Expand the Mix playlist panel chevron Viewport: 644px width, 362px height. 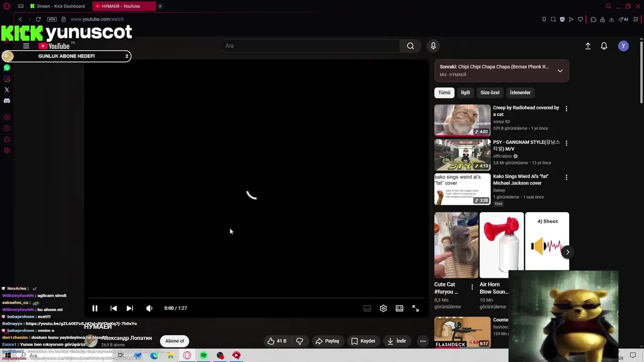[560, 71]
